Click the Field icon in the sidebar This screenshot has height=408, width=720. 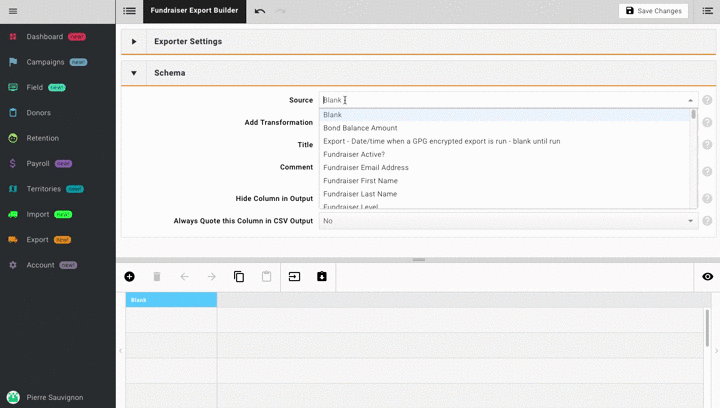coord(13,87)
